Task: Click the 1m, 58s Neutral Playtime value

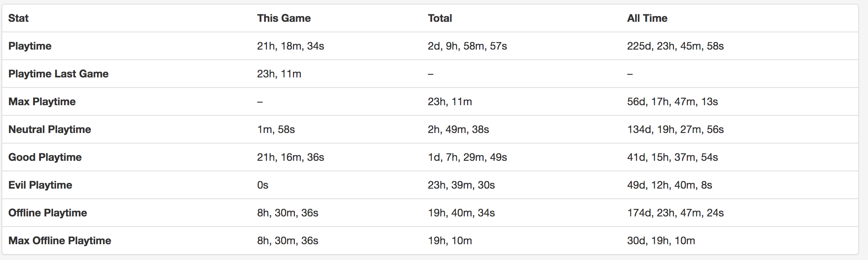Action: 276,129
